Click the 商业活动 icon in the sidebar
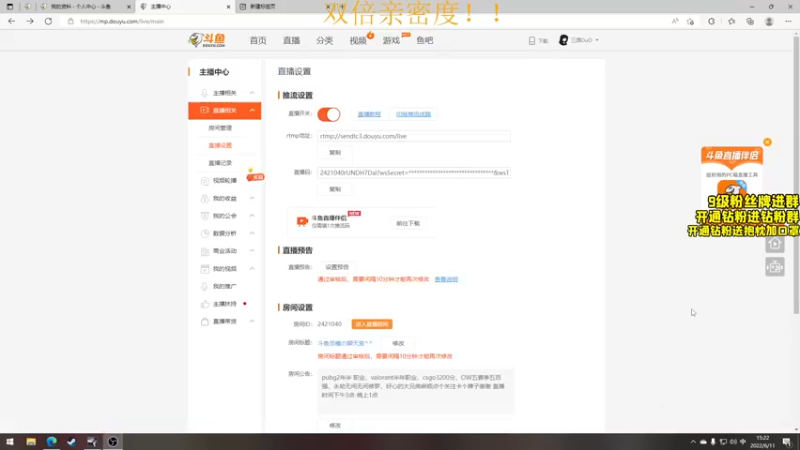 (205, 251)
